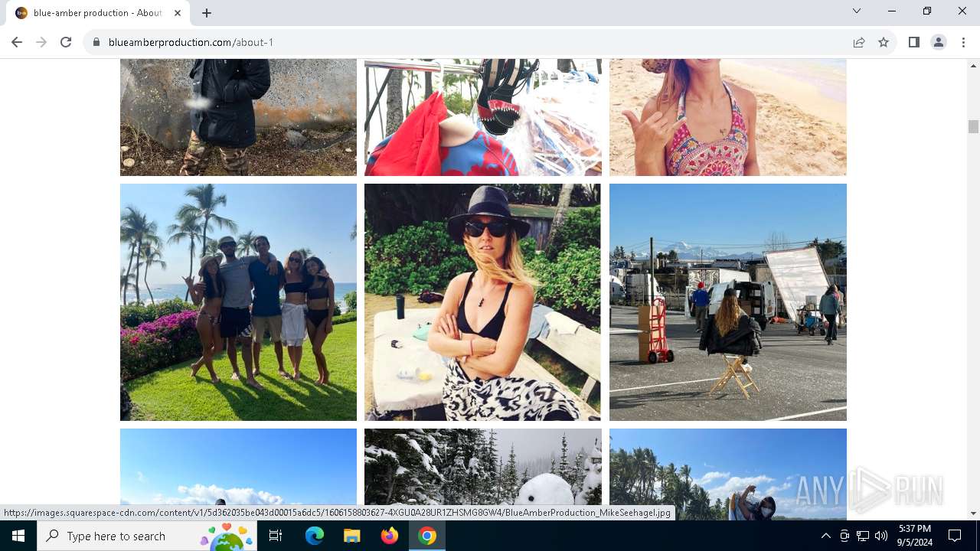Launch Microsoft Edge from taskbar
The image size is (980, 551).
click(x=315, y=536)
